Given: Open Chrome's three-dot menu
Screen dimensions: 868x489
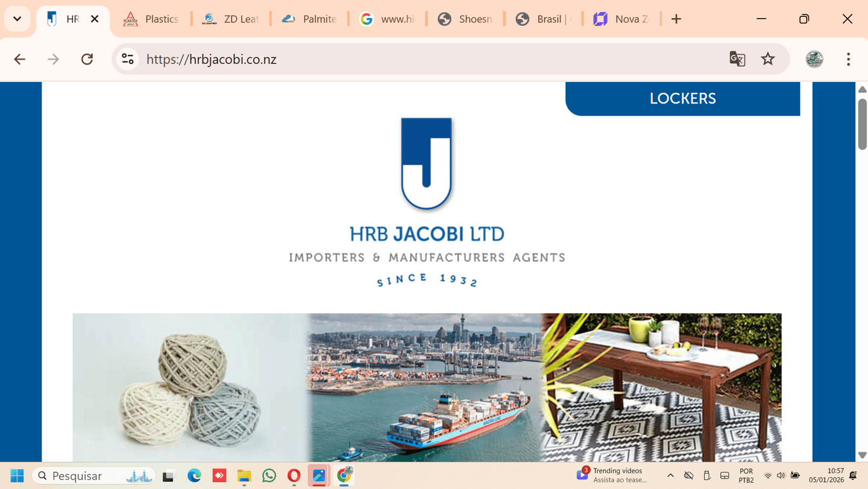Looking at the screenshot, I should pos(848,59).
